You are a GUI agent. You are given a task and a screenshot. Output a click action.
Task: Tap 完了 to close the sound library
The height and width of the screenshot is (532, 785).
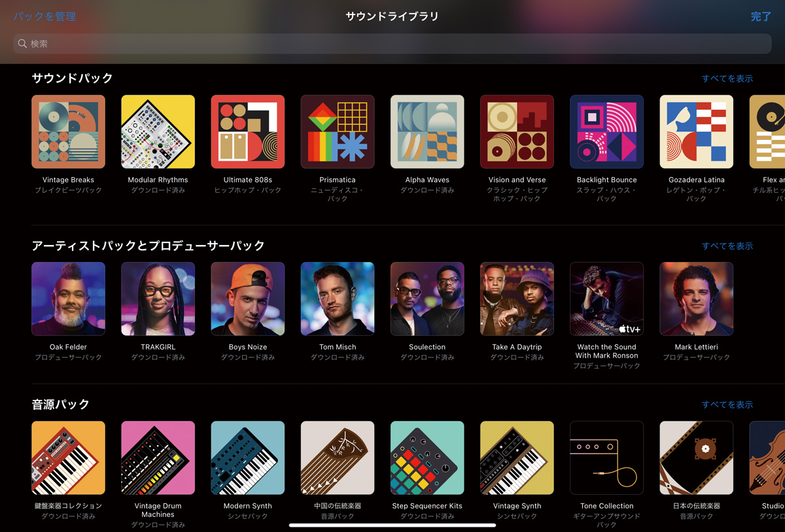click(761, 16)
